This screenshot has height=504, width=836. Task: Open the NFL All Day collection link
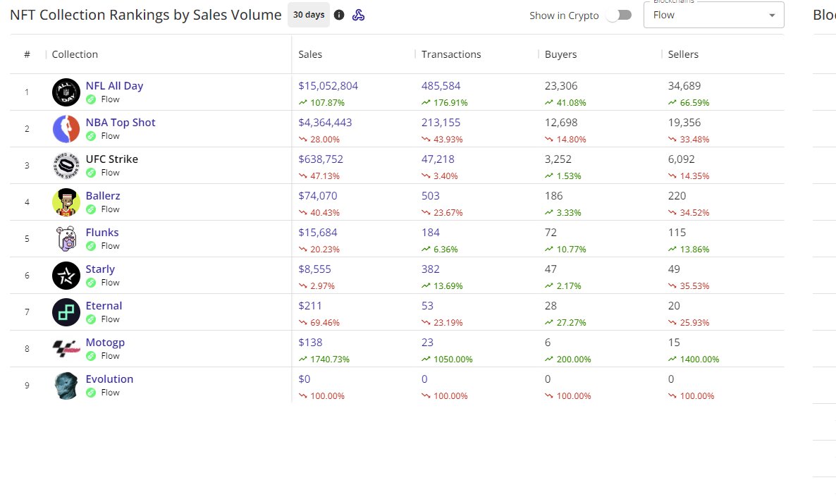tap(114, 86)
